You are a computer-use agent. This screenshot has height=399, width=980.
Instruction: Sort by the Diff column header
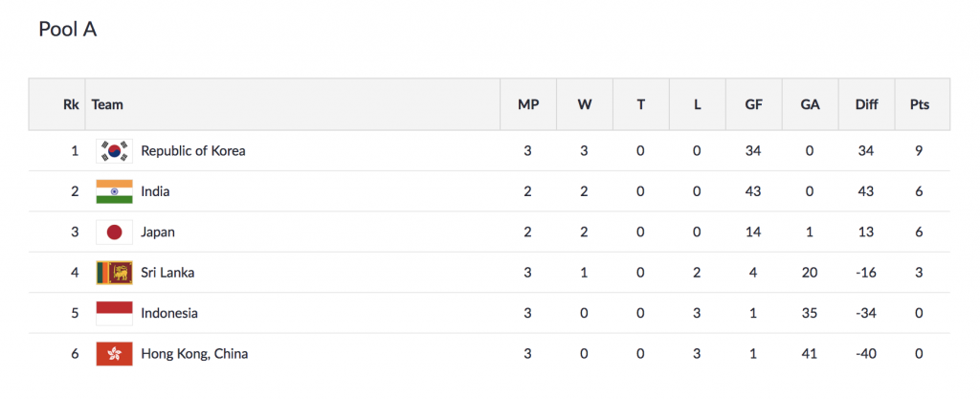pyautogui.click(x=866, y=104)
